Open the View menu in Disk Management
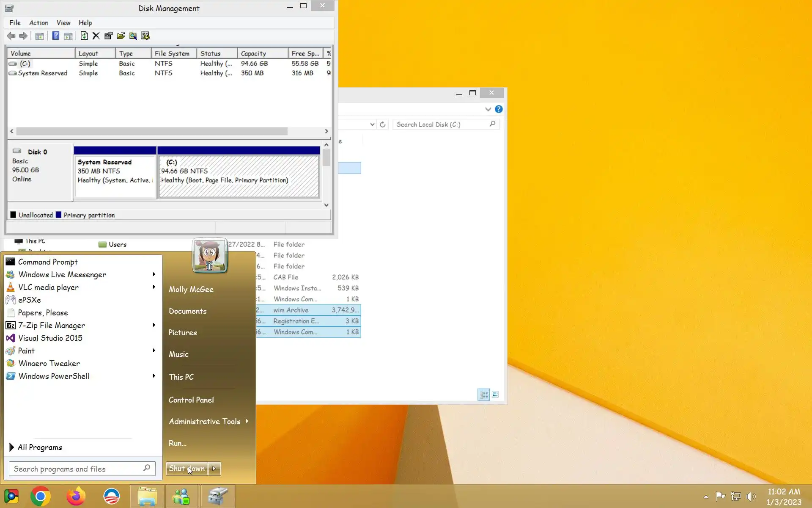812x508 pixels. [x=63, y=23]
